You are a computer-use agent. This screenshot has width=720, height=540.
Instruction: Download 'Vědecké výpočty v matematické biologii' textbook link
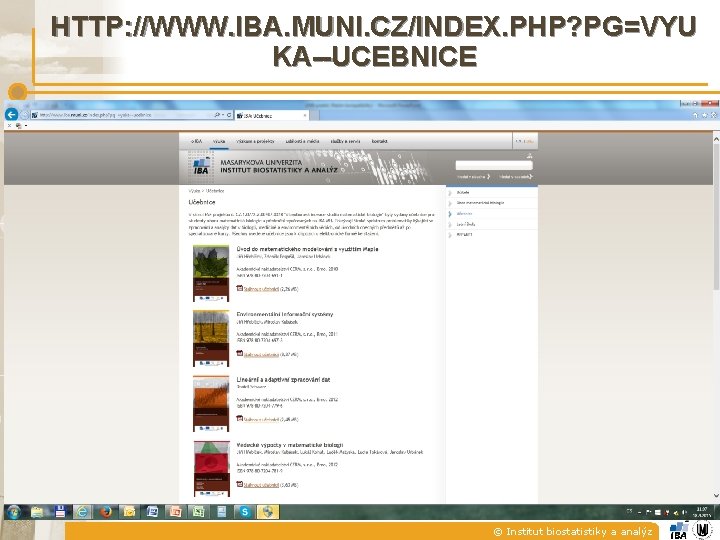click(261, 485)
